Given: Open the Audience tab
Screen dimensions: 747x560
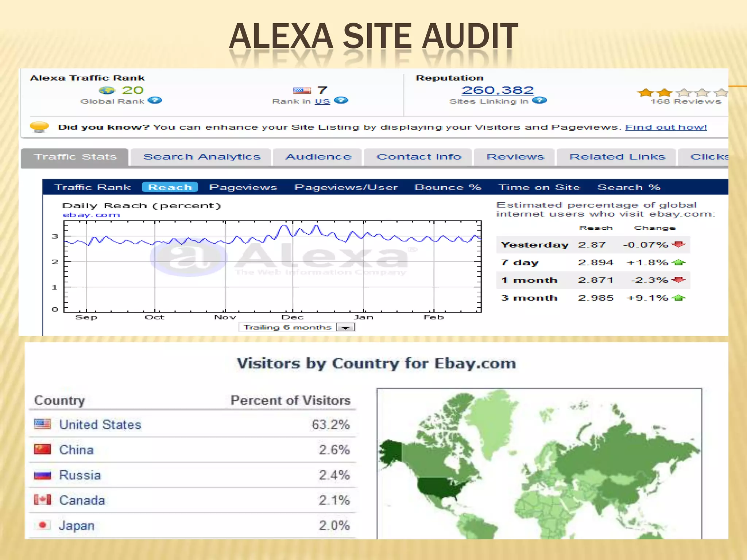Looking at the screenshot, I should [x=318, y=157].
